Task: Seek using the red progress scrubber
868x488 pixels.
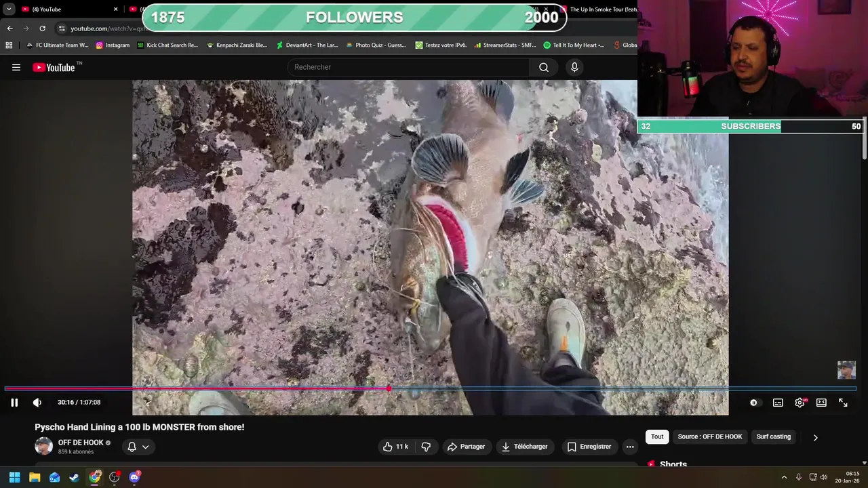Action: [389, 388]
